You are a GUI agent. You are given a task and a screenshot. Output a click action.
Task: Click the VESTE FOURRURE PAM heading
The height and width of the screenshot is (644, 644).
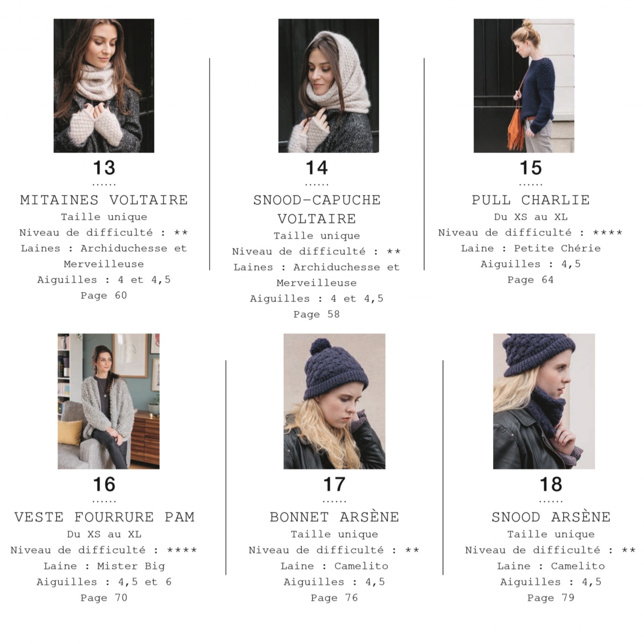(104, 517)
